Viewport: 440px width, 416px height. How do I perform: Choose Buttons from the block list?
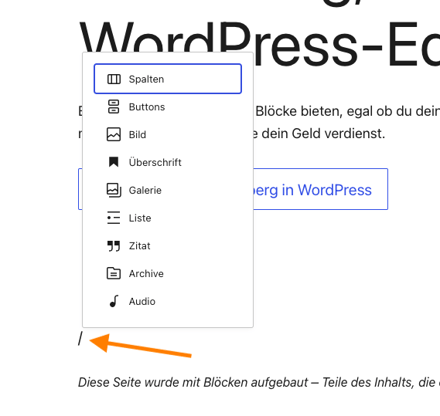click(x=168, y=107)
